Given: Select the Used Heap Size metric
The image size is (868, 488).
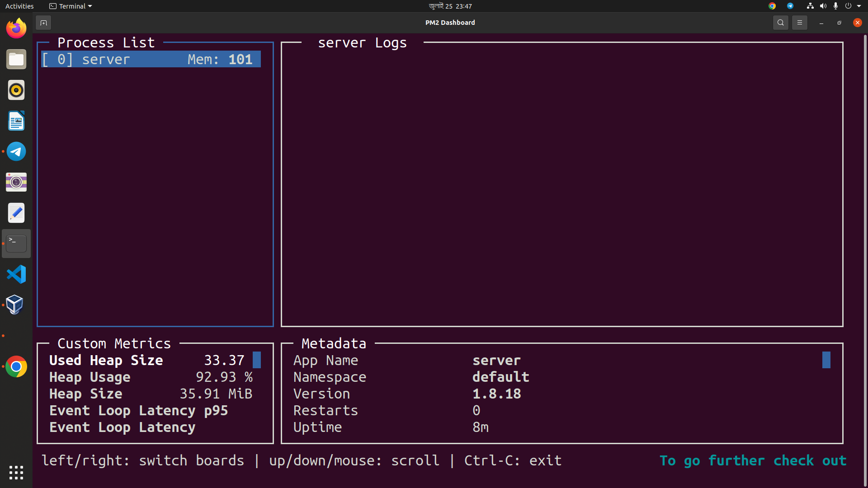Looking at the screenshot, I should point(106,360).
